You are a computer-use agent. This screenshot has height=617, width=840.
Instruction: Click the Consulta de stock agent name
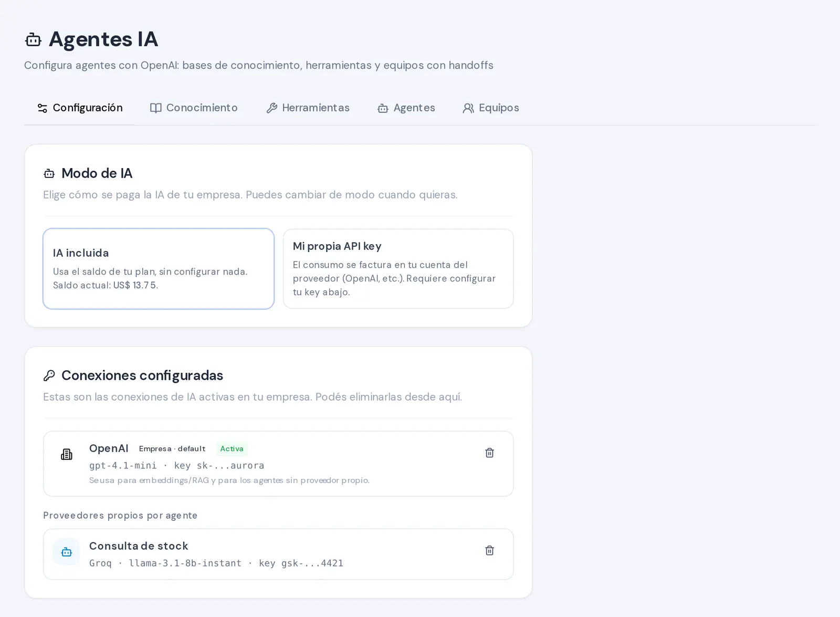point(139,546)
